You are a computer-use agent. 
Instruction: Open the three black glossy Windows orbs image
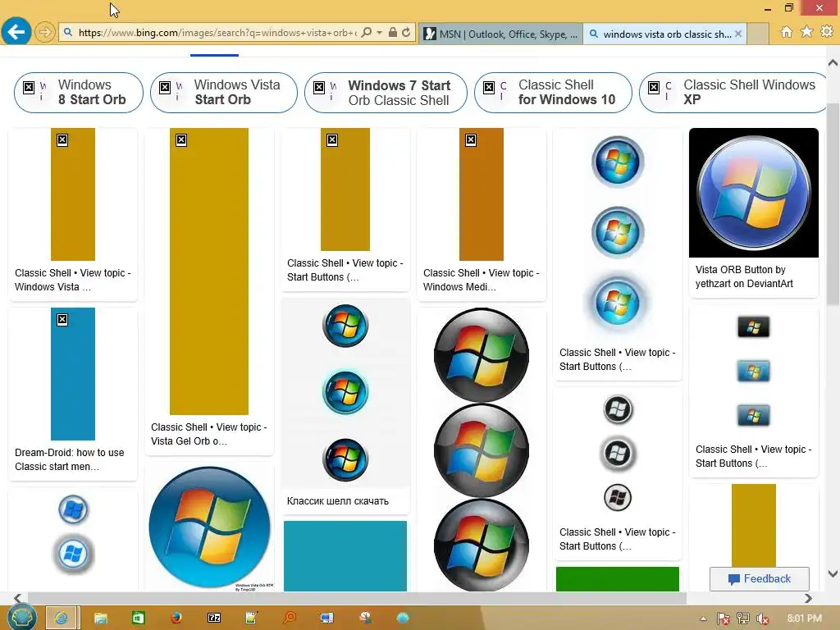tap(482, 449)
